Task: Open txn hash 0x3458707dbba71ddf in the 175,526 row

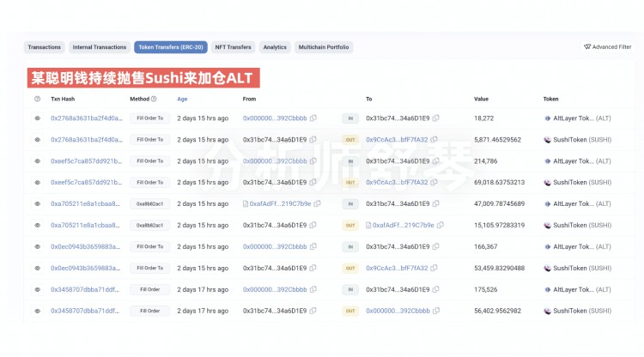Action: point(85,289)
